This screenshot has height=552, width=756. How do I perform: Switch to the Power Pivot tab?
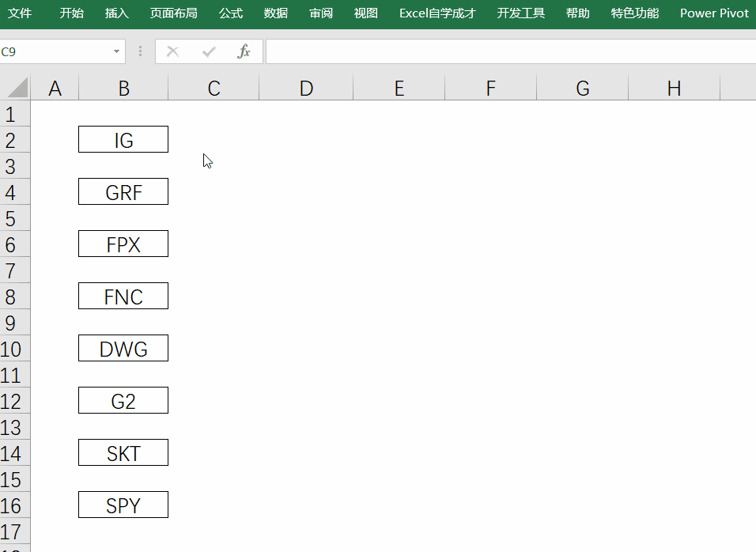(714, 13)
